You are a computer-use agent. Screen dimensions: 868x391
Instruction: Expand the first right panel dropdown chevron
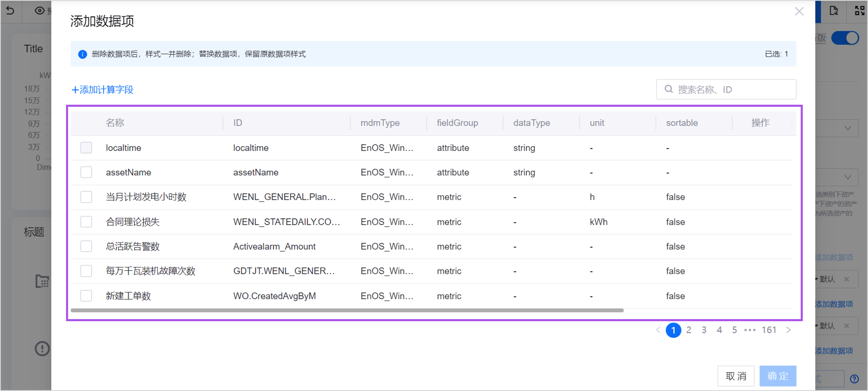tap(847, 128)
